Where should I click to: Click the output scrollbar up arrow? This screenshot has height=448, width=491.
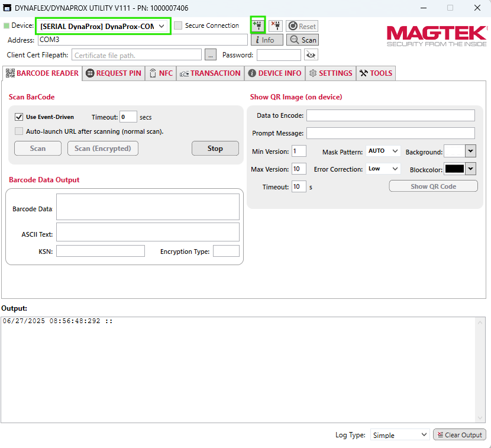click(480, 323)
